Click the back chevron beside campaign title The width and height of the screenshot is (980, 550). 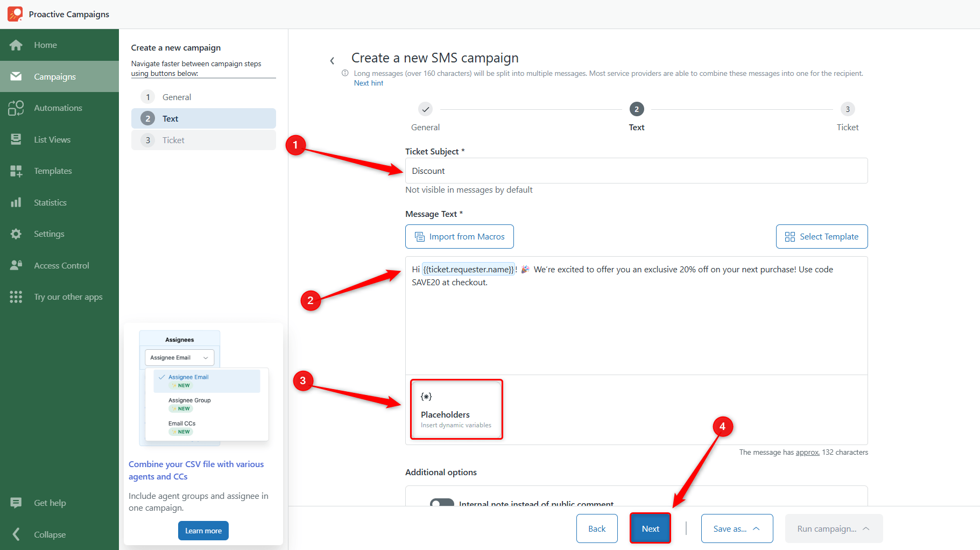pyautogui.click(x=332, y=61)
